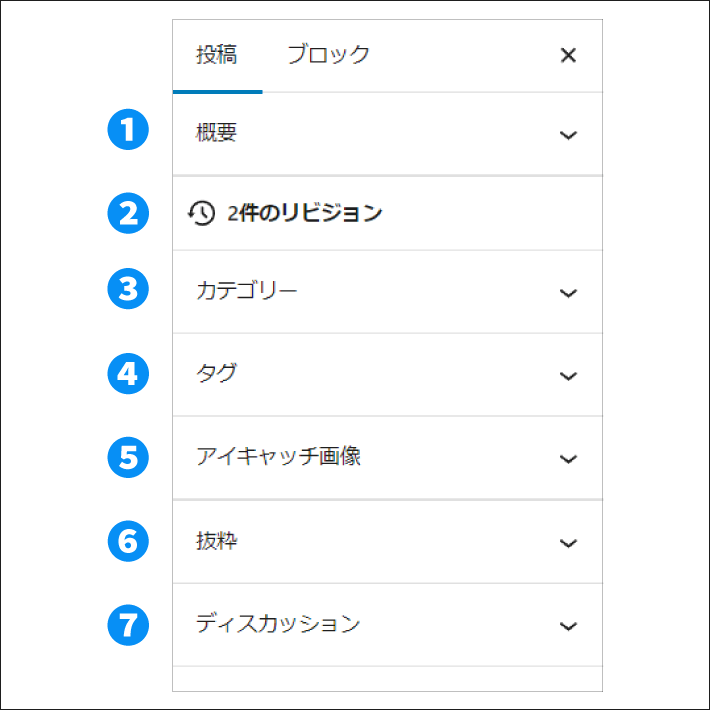
Task: Click the revision history clock icon
Action: click(x=201, y=213)
